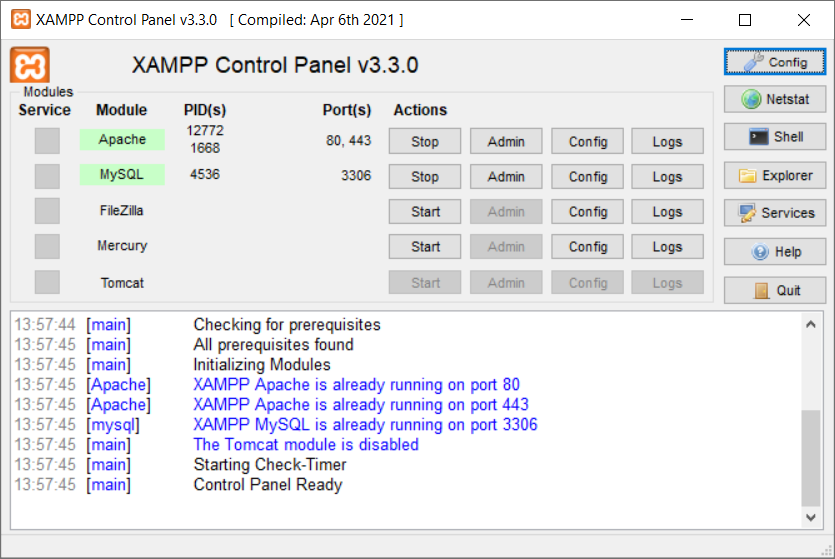
Task: Open Netstat with the globe icon
Action: click(775, 99)
